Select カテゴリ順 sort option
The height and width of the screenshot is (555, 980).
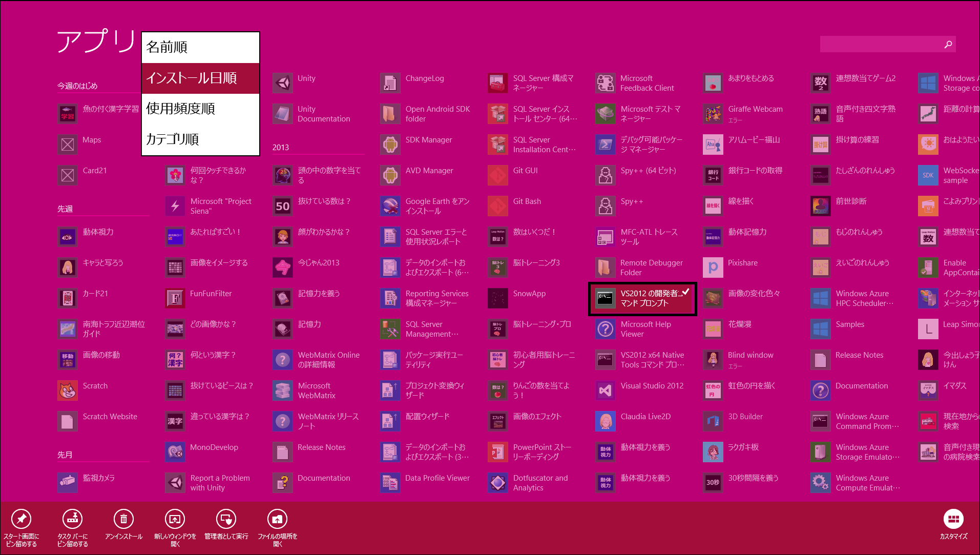[200, 139]
